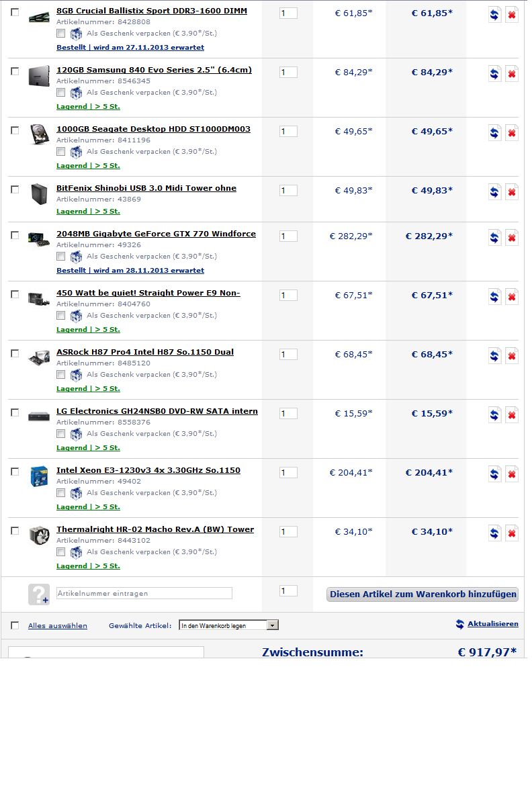Image resolution: width=532 pixels, height=798 pixels.
Task: Click gift icon under GTX 770
Action: 76,257
